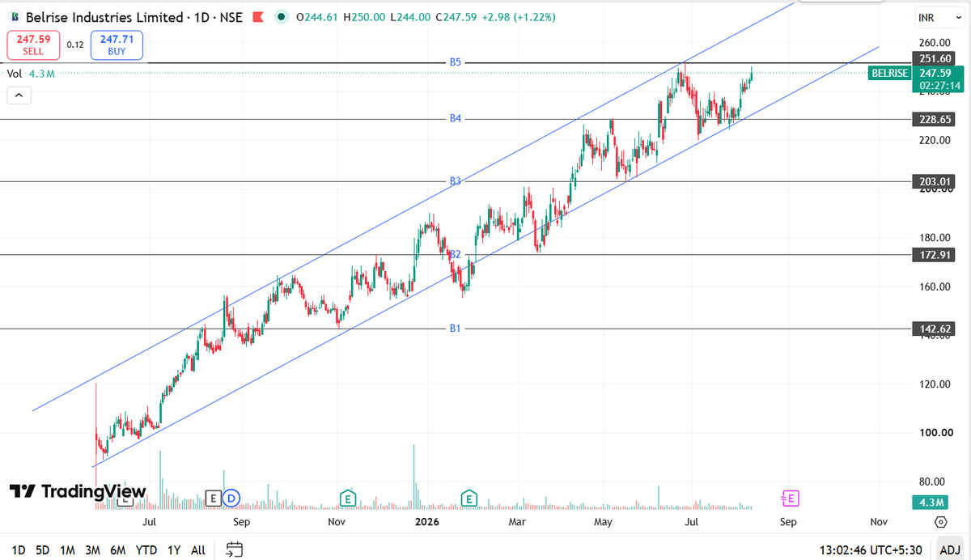Viewport: 971px width, 560px height.
Task: Select the All time range
Action: pos(198,550)
